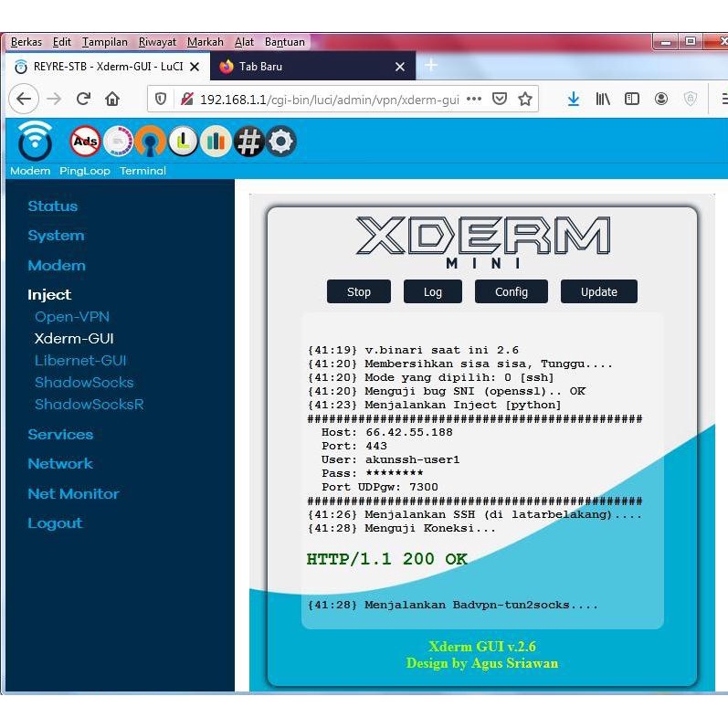
Task: Click the HTTP/1.1 200 OK text
Action: click(386, 559)
